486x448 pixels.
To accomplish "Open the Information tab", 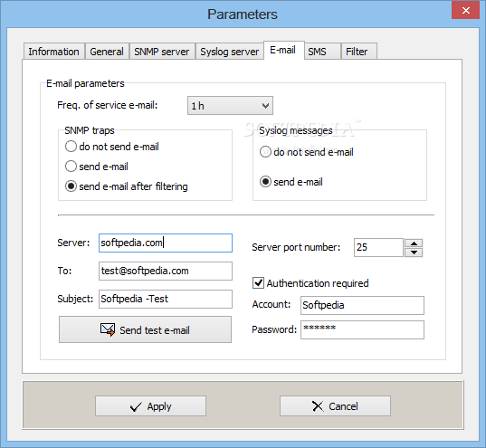I will click(x=54, y=52).
